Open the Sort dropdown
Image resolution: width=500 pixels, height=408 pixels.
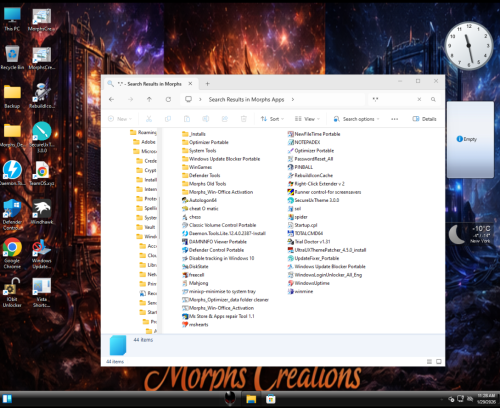pos(272,119)
